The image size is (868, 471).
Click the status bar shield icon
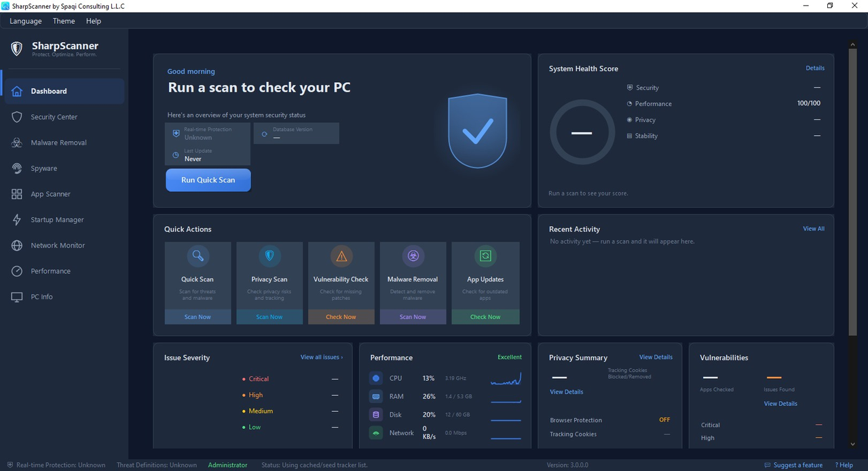[10, 465]
